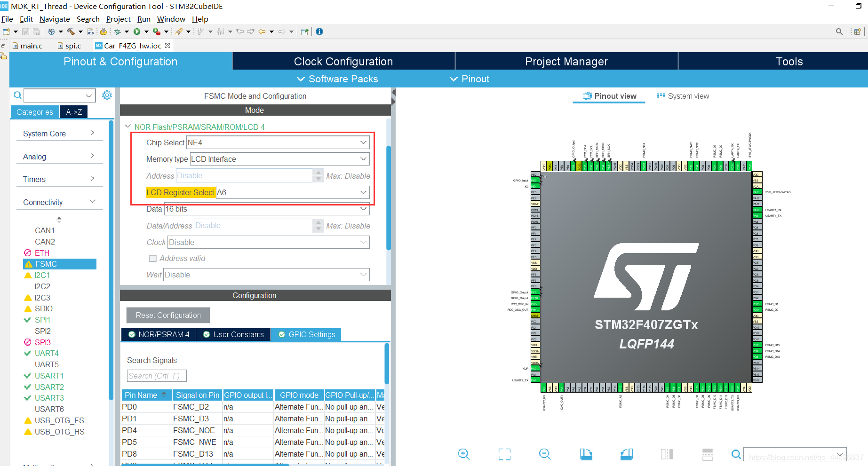This screenshot has height=466, width=868.
Task: Collapse the Connectivity category
Action: tap(59, 202)
